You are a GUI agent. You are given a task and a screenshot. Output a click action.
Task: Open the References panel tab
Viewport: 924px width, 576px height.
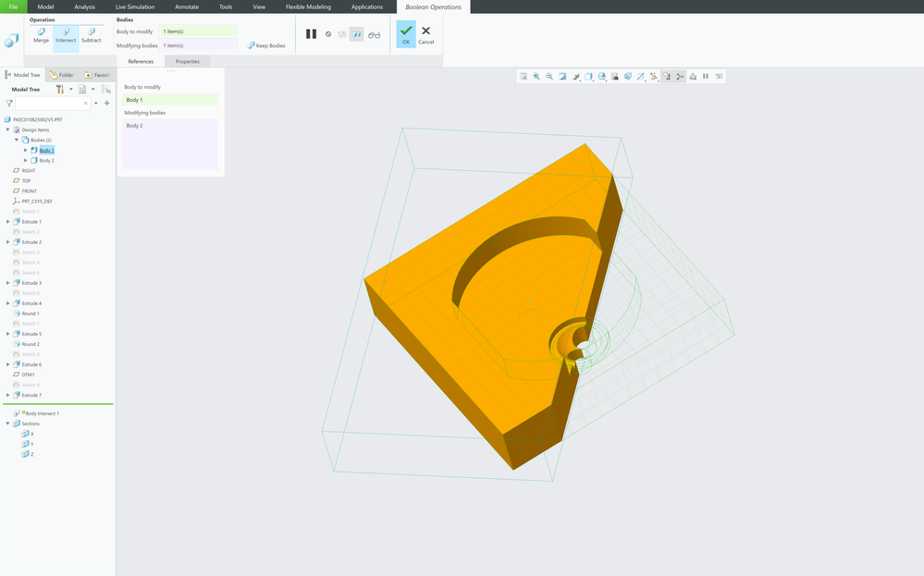point(141,61)
